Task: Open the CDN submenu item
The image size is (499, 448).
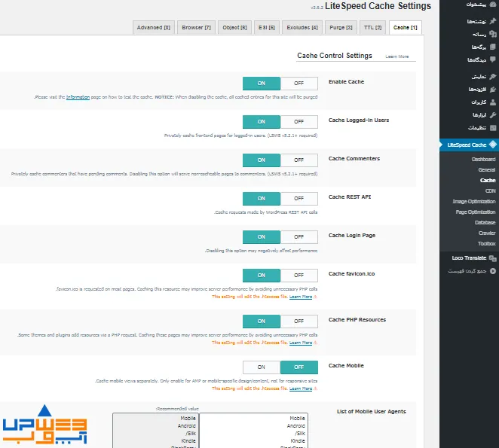Action: (x=491, y=190)
